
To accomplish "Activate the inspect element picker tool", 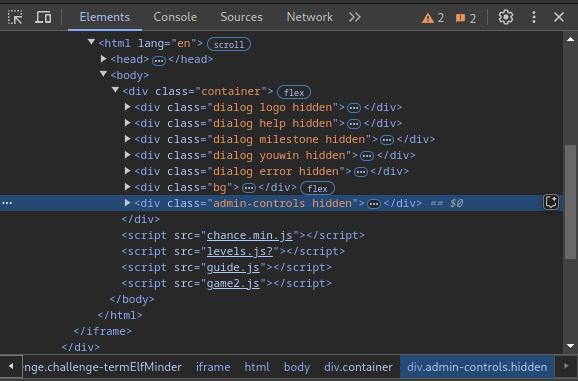I will click(15, 17).
